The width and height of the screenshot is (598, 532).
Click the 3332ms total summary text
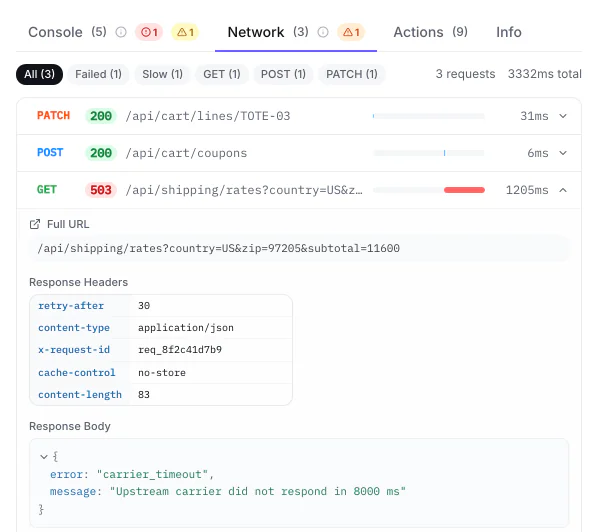coord(544,74)
